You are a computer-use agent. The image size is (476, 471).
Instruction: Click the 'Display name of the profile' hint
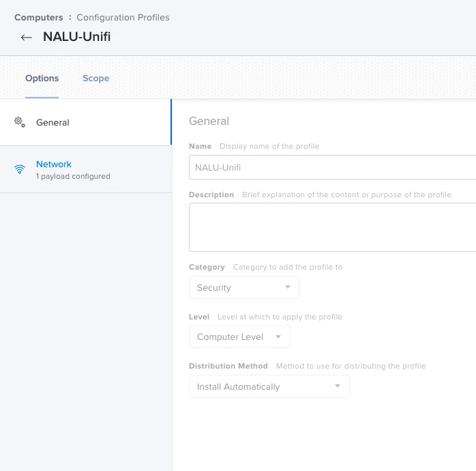point(269,146)
